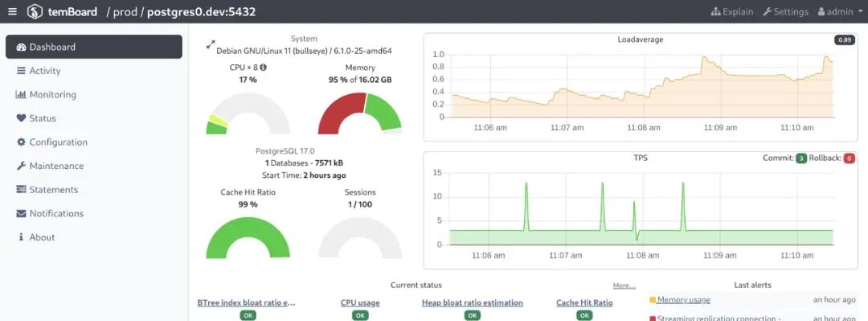The height and width of the screenshot is (321, 868).
Task: Click the About info icon
Action: coord(21,237)
